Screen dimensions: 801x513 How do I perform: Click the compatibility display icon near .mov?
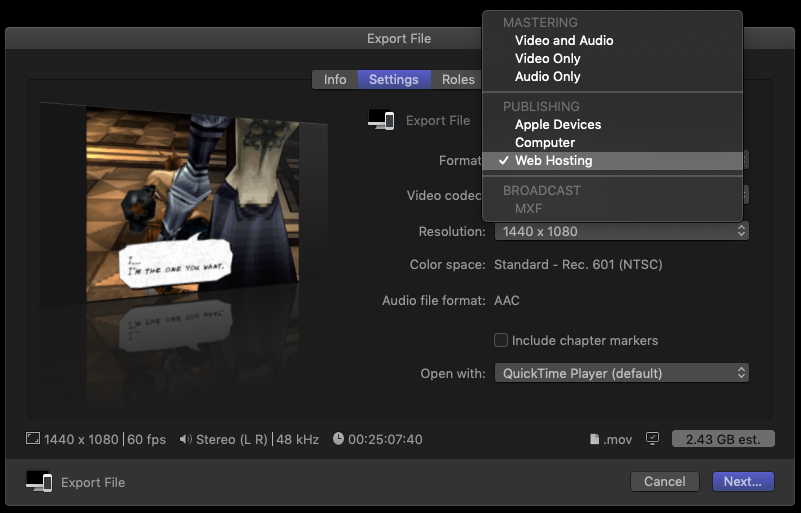click(652, 438)
